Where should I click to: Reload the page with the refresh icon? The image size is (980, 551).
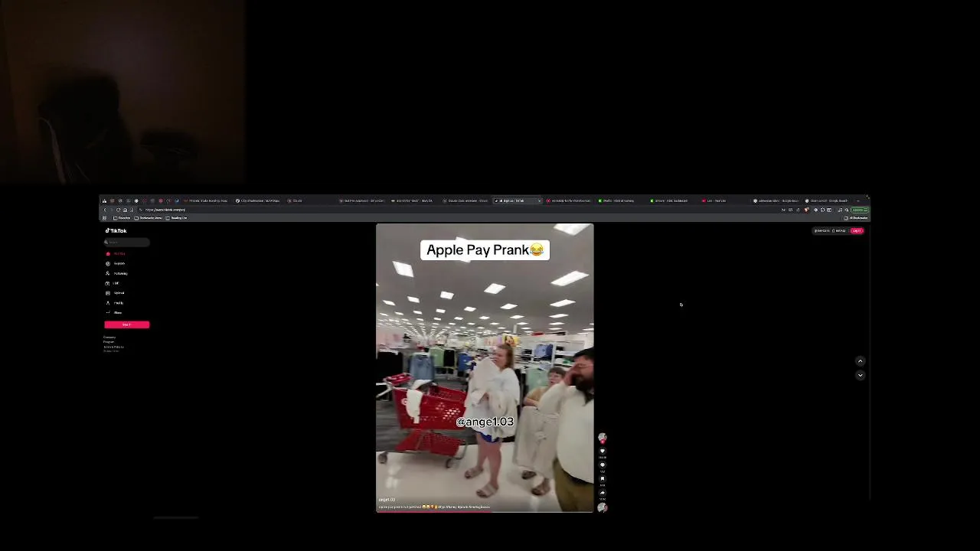tap(118, 210)
